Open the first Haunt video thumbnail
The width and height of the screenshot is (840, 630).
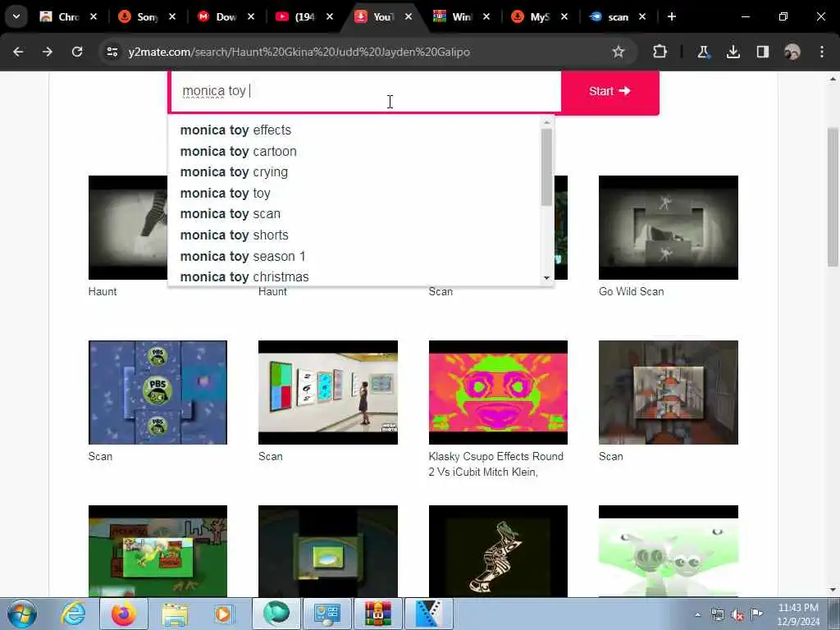pos(128,227)
